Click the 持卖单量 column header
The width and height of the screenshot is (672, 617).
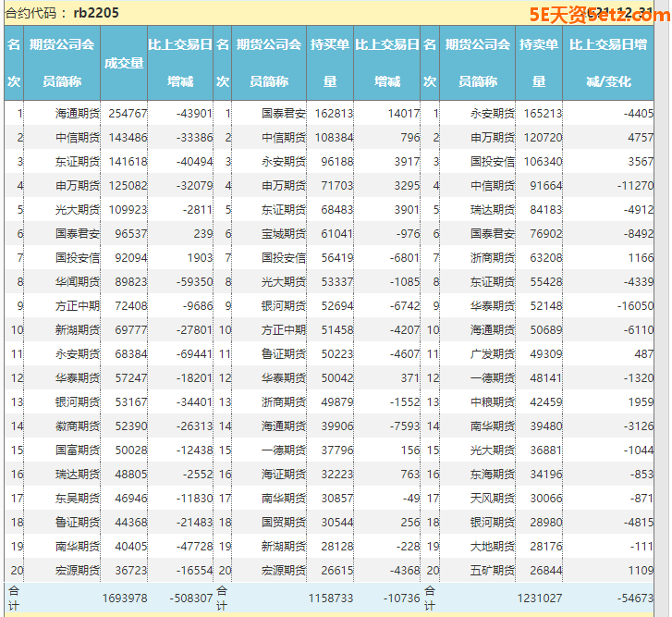pos(538,63)
